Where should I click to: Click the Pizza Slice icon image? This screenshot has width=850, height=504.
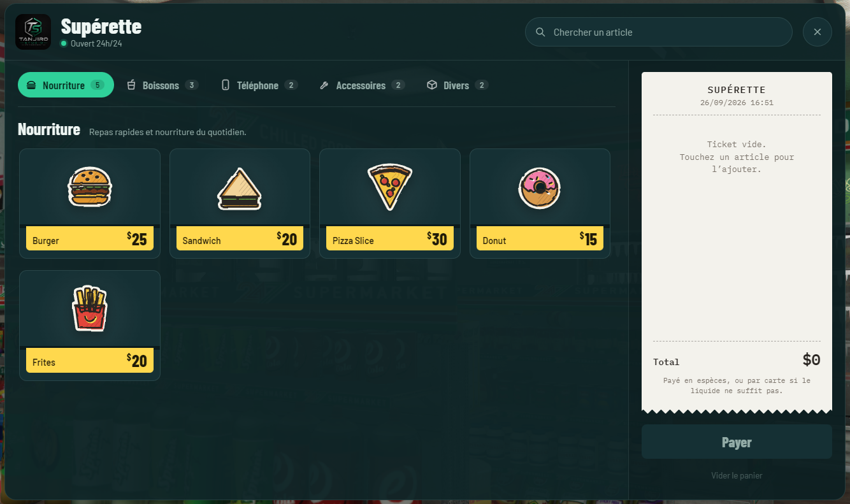pyautogui.click(x=390, y=187)
